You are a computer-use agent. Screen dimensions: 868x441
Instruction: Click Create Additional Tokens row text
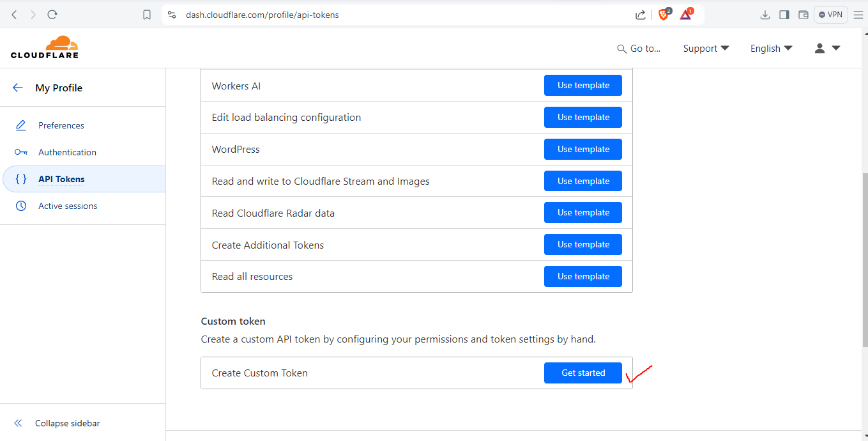pos(268,245)
